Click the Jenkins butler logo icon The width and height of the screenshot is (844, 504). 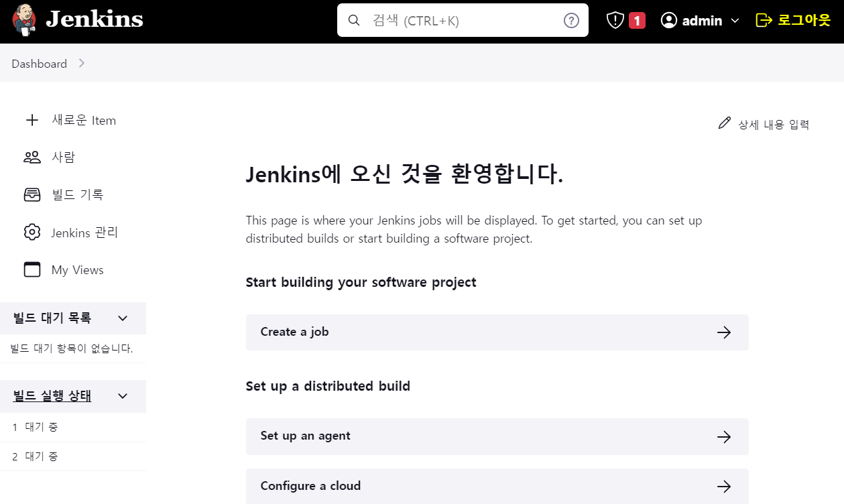click(x=24, y=19)
